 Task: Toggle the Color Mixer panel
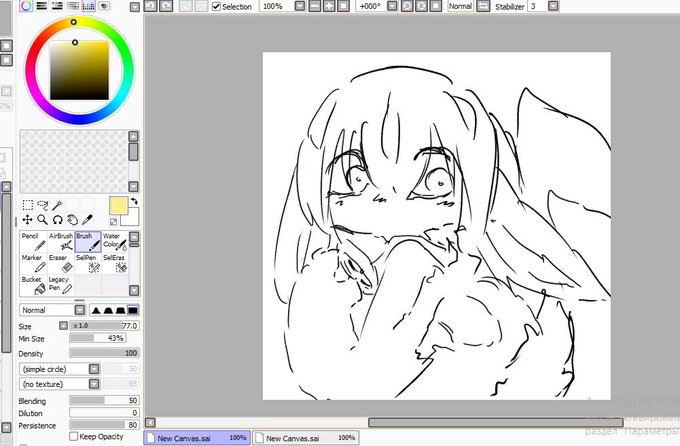pyautogui.click(x=73, y=6)
